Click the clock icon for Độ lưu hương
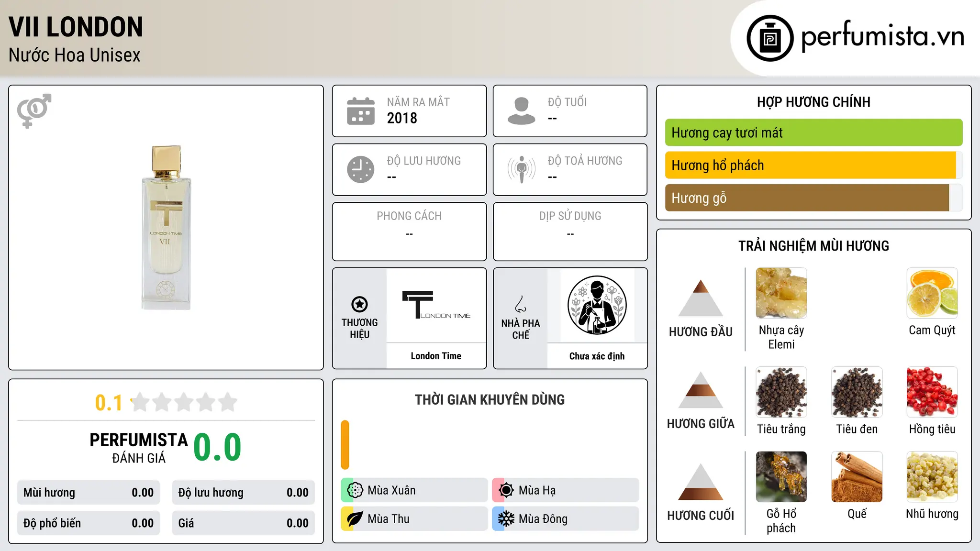Screen dimensions: 980x551 pyautogui.click(x=361, y=169)
